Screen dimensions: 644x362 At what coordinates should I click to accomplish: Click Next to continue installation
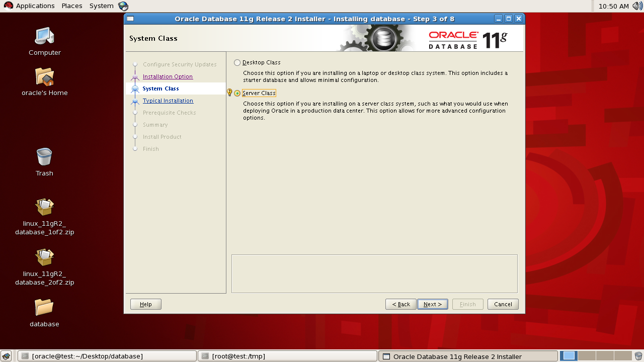pos(433,304)
